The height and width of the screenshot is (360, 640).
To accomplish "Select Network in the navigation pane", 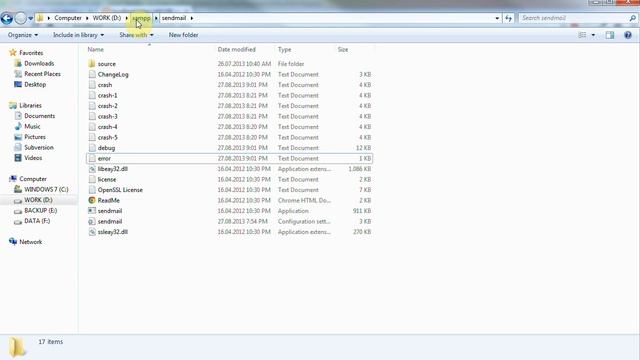I will (x=31, y=242).
